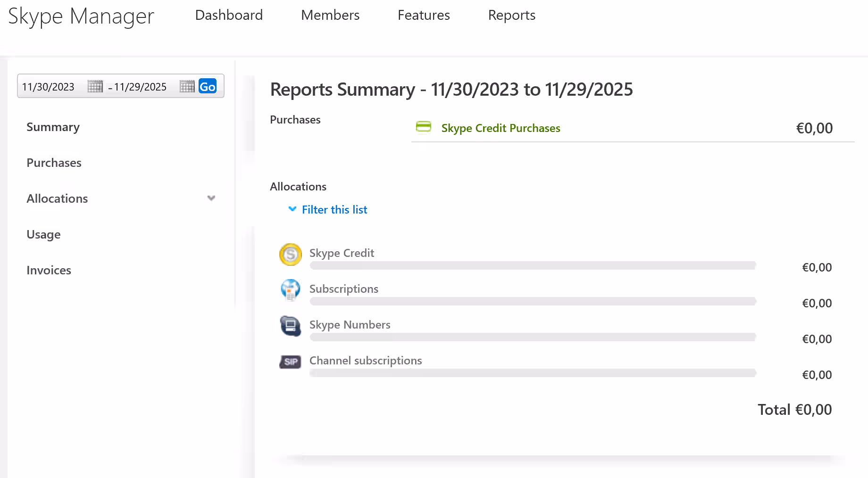Open Usage report in the sidebar
Screen dimensions: 868x478
(x=43, y=234)
